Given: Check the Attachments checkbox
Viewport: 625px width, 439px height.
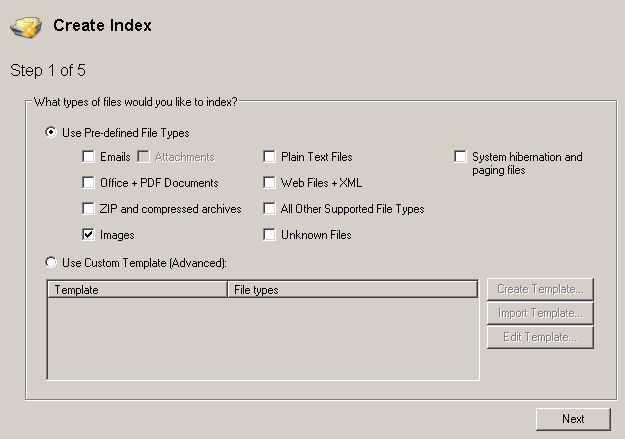Looking at the screenshot, I should coord(143,157).
